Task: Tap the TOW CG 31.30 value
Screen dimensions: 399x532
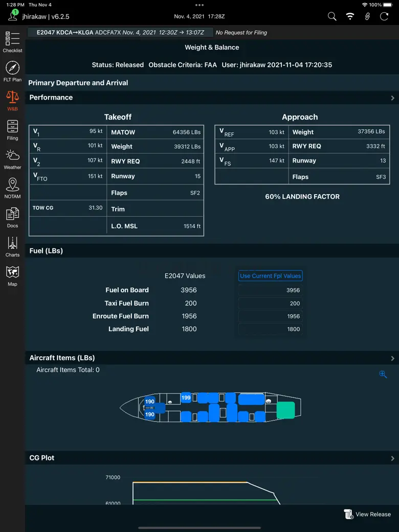Action: tap(96, 207)
